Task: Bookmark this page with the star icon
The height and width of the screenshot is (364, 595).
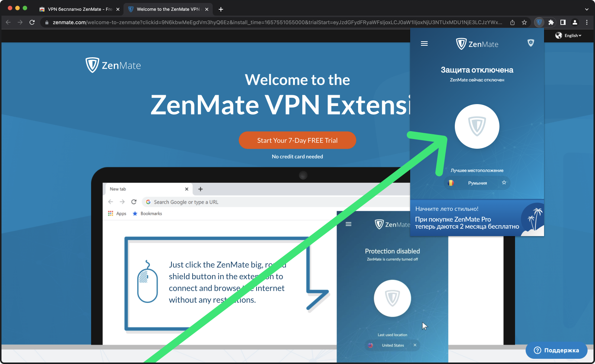Action: [524, 22]
